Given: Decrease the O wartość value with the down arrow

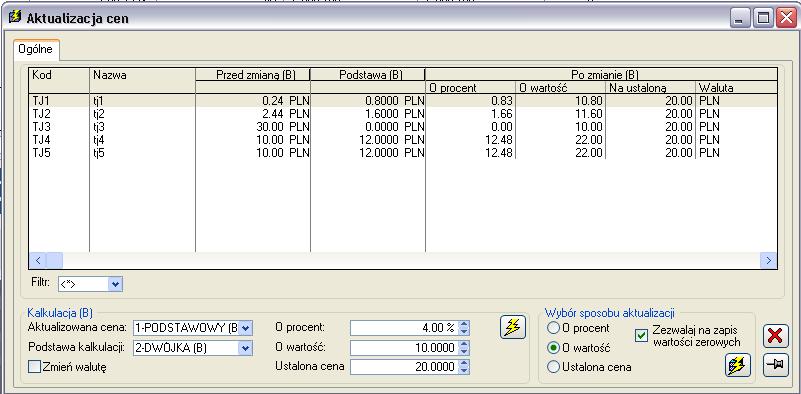Looking at the screenshot, I should click(464, 352).
